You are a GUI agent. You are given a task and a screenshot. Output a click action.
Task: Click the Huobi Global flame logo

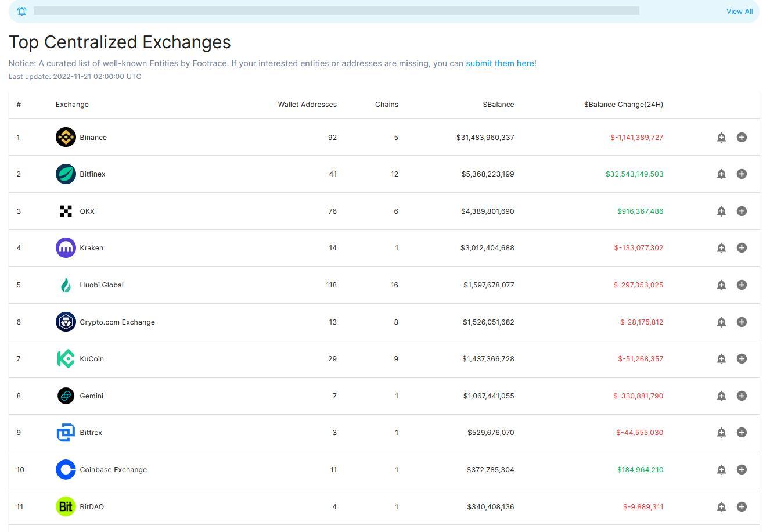coord(66,285)
